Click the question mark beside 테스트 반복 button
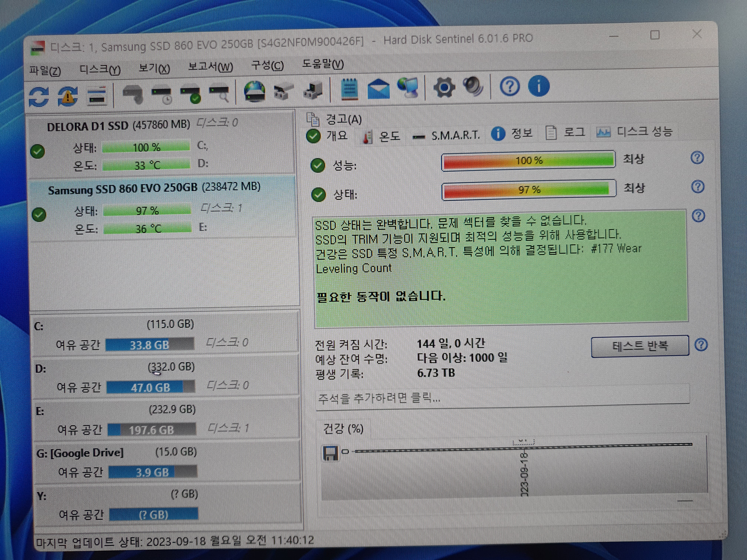 tap(701, 345)
